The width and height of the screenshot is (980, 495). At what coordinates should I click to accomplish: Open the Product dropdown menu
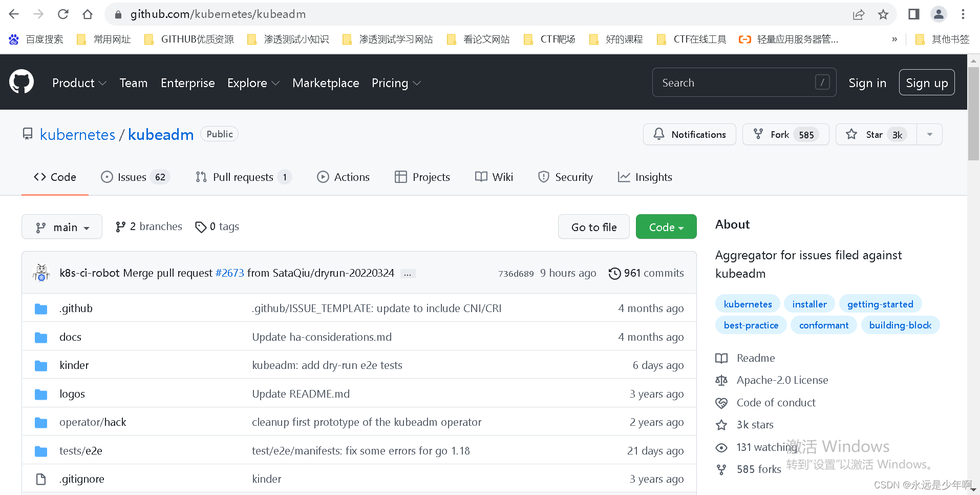(x=79, y=83)
